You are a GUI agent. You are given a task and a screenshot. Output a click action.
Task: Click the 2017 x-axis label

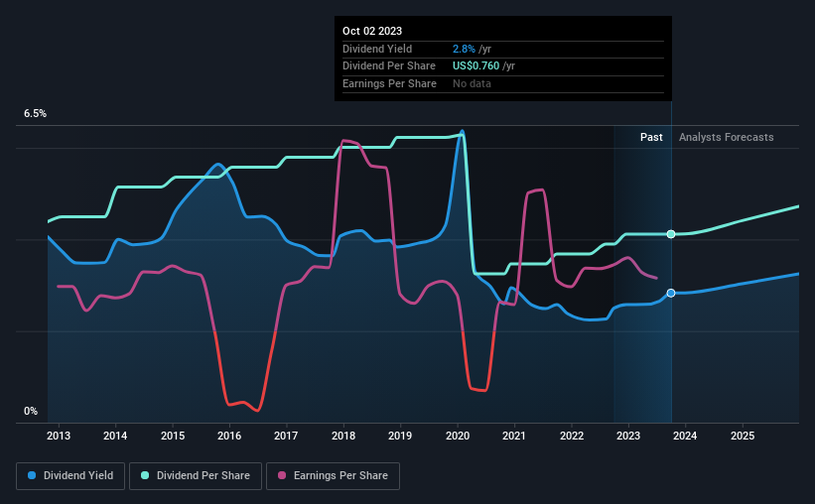pos(286,436)
